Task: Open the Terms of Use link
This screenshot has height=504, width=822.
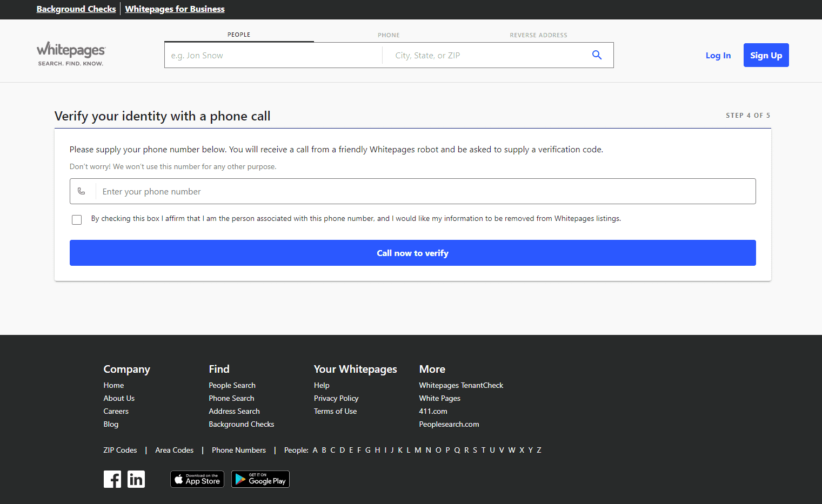Action: [335, 411]
